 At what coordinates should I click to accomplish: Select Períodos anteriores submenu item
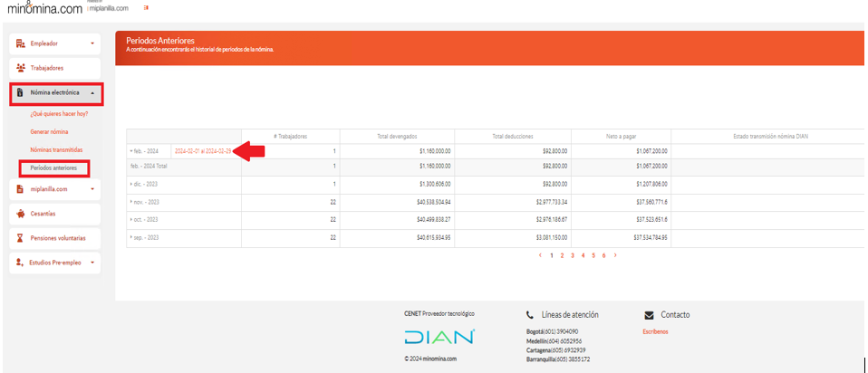click(54, 167)
